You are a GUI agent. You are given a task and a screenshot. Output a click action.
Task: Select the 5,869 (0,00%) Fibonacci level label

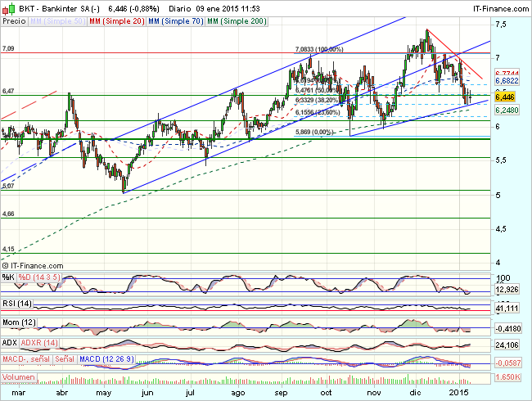click(313, 132)
